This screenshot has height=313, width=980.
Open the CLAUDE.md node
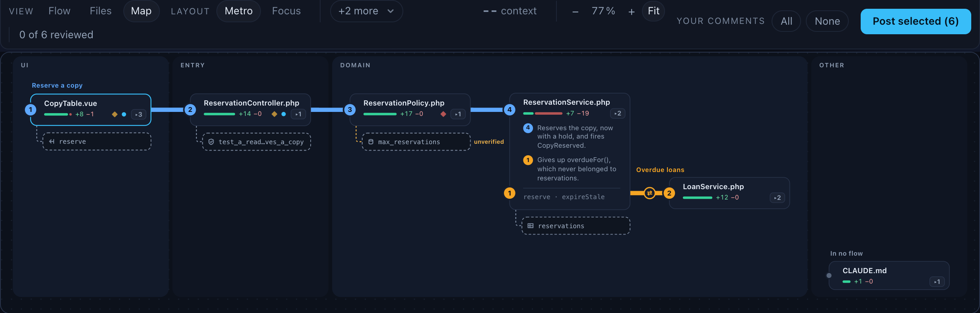click(x=889, y=276)
